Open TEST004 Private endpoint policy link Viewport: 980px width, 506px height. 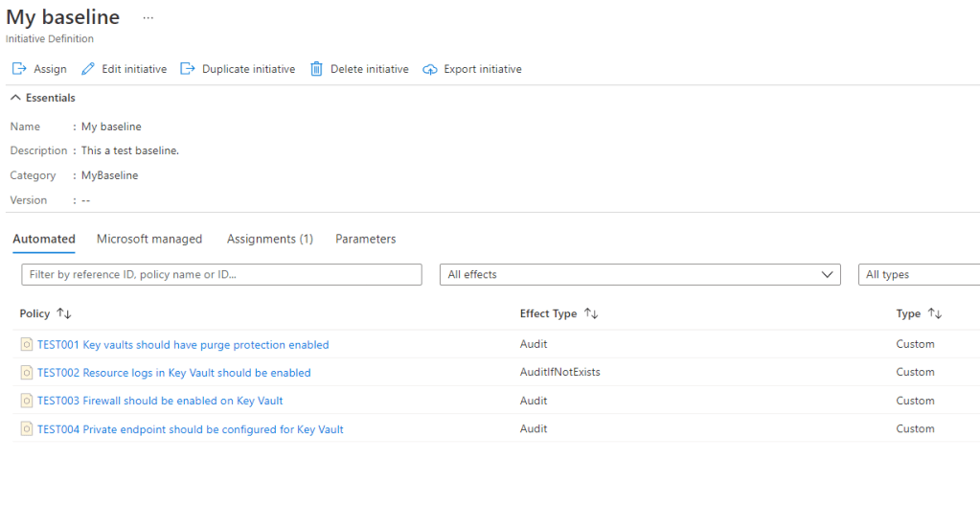(x=190, y=429)
